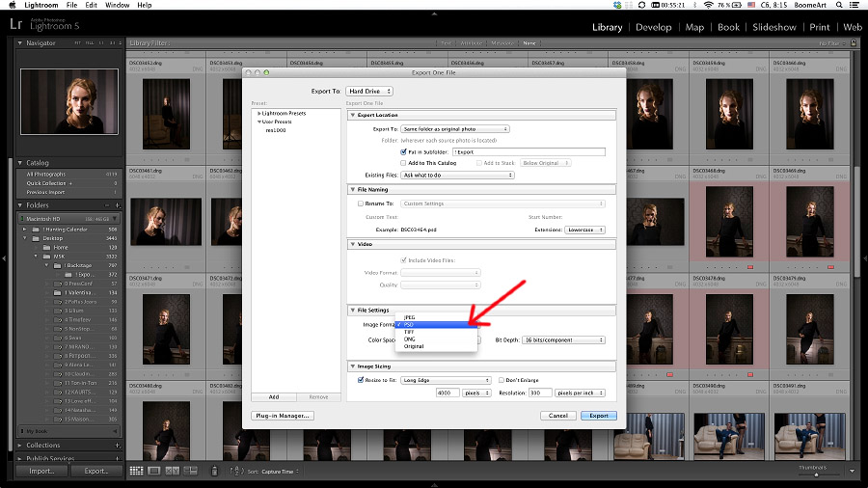Click the painter spray can icon
The width and height of the screenshot is (868, 488).
pyautogui.click(x=214, y=471)
